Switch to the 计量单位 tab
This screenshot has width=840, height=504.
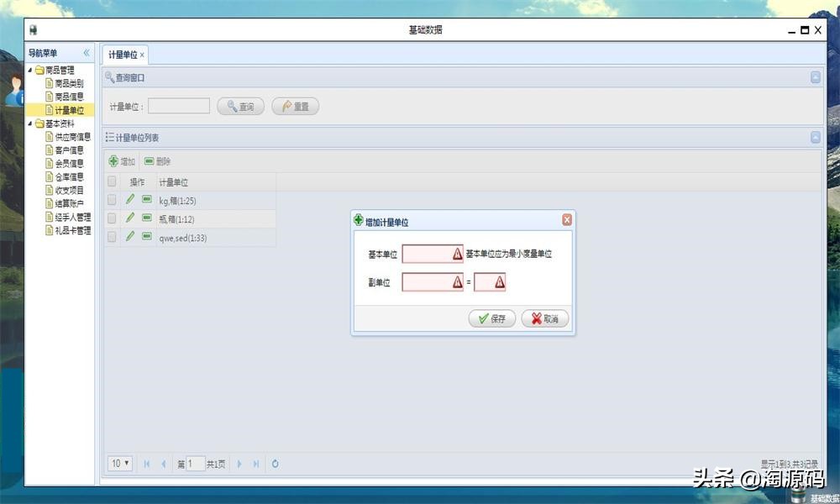tap(124, 53)
